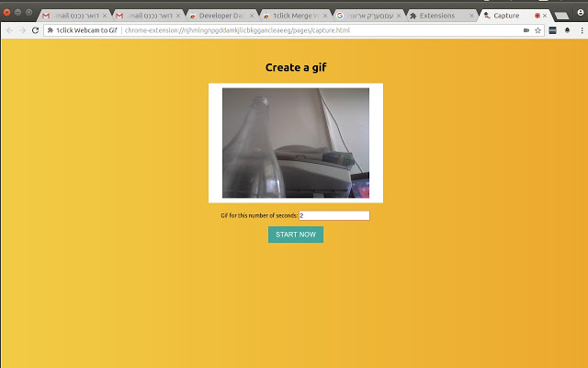
Task: Click the browser forward arrow
Action: coord(22,30)
